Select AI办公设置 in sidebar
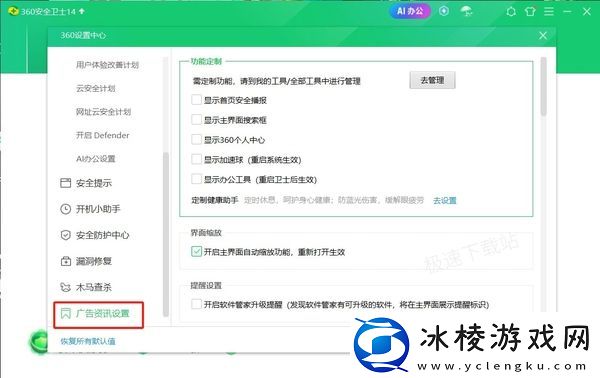 pos(96,159)
